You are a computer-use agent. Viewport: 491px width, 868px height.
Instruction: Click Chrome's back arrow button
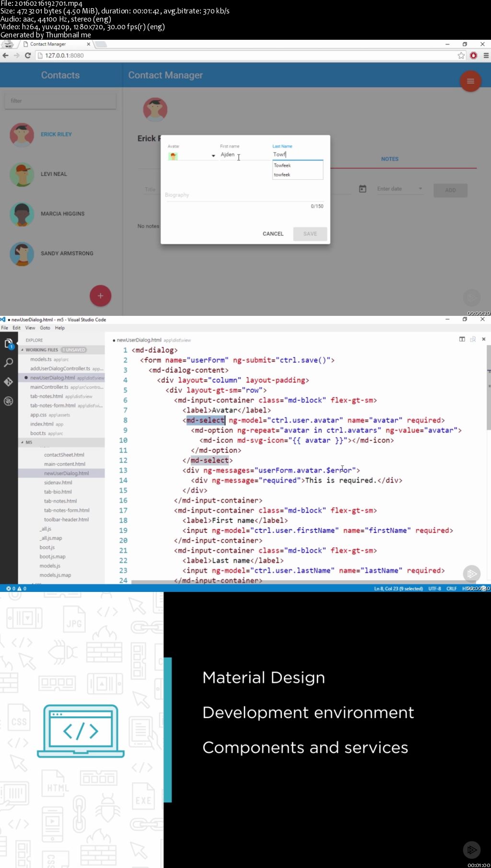click(6, 56)
